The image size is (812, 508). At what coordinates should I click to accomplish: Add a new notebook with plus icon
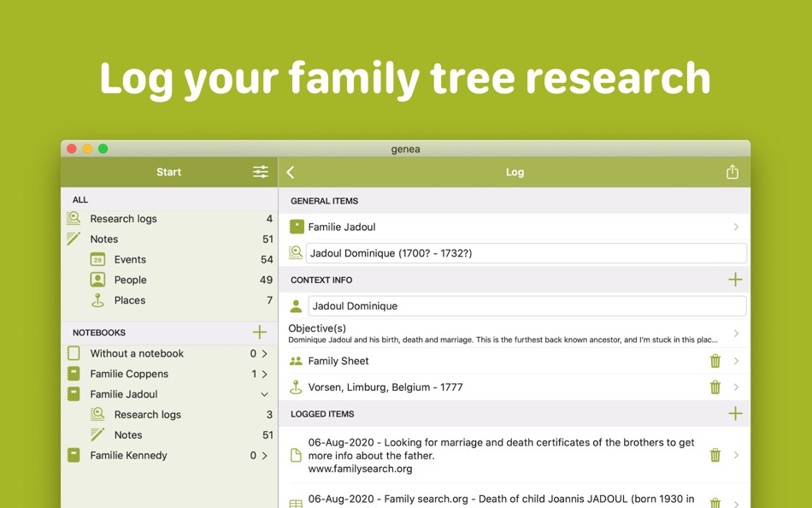click(260, 332)
